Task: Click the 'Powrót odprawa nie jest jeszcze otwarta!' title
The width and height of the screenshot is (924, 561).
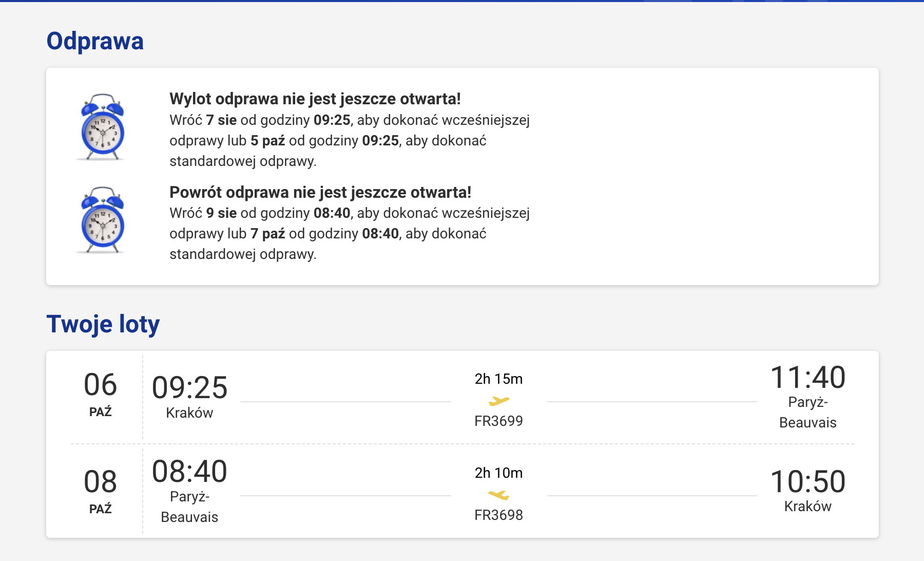Action: coord(320,192)
